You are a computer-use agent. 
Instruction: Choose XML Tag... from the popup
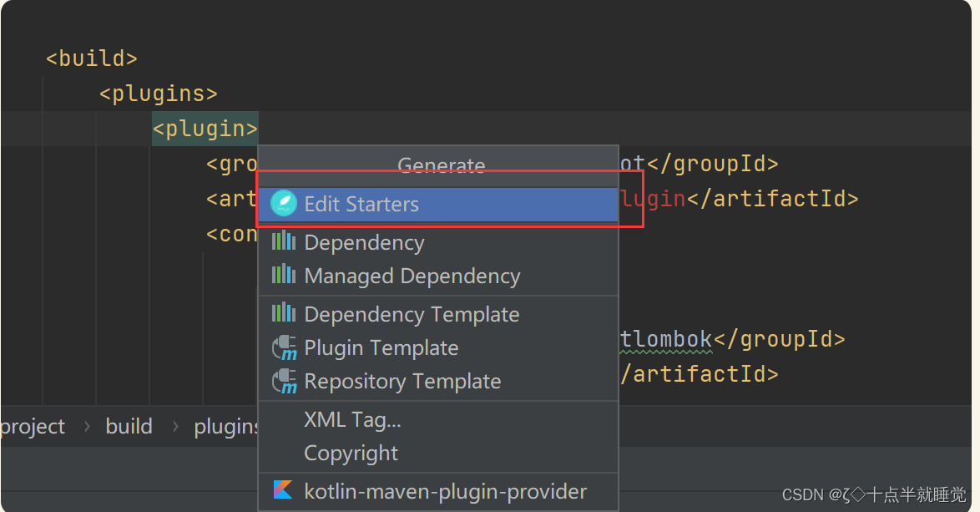[x=438, y=419]
